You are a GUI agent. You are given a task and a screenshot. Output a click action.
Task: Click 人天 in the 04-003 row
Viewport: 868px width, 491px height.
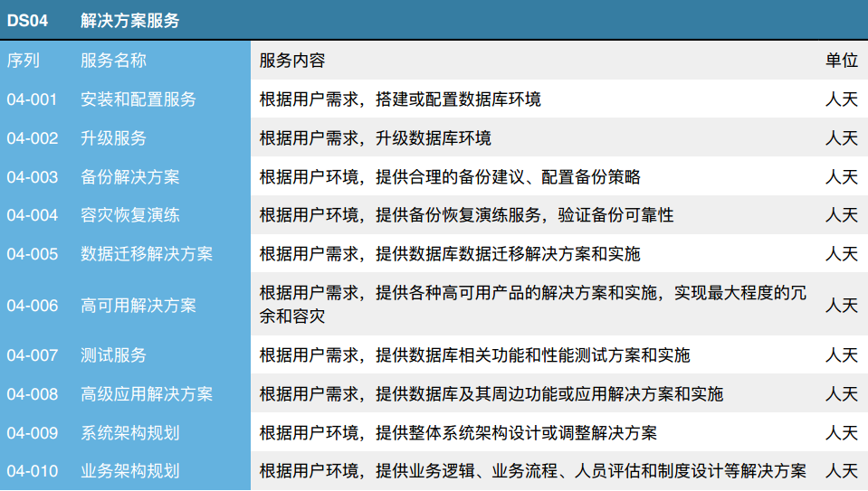pos(842,177)
